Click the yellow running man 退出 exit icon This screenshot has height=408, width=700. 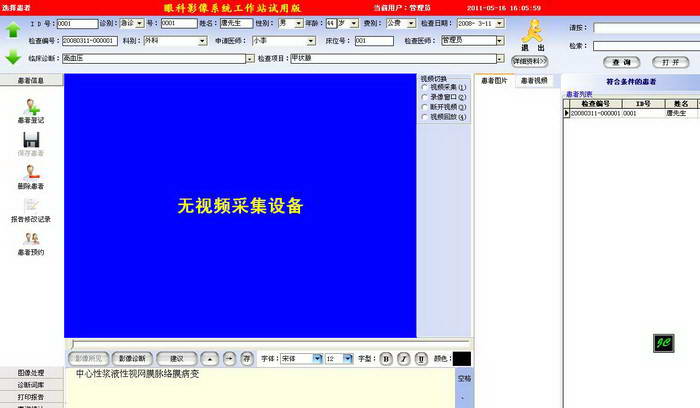click(x=533, y=30)
